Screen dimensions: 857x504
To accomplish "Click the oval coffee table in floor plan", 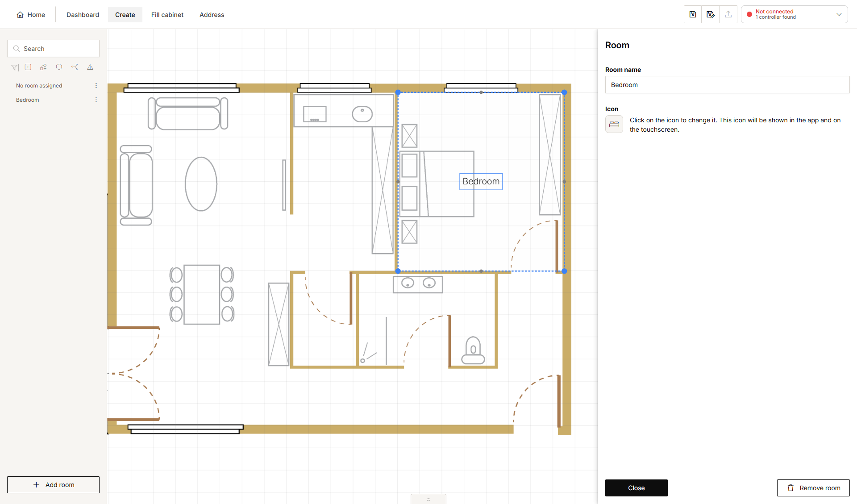I will tap(201, 184).
